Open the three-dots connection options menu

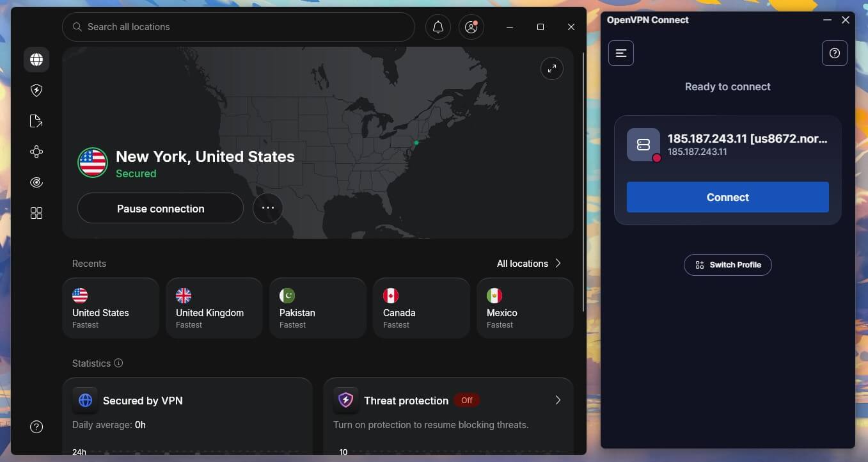coord(268,208)
